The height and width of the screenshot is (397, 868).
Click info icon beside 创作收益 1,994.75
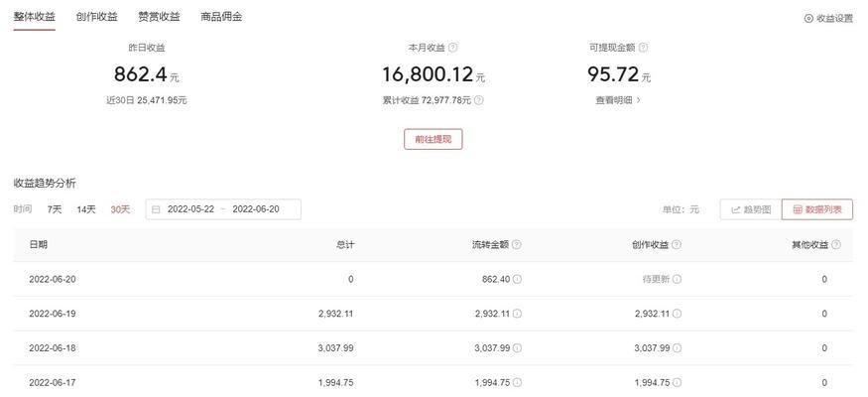(x=677, y=382)
